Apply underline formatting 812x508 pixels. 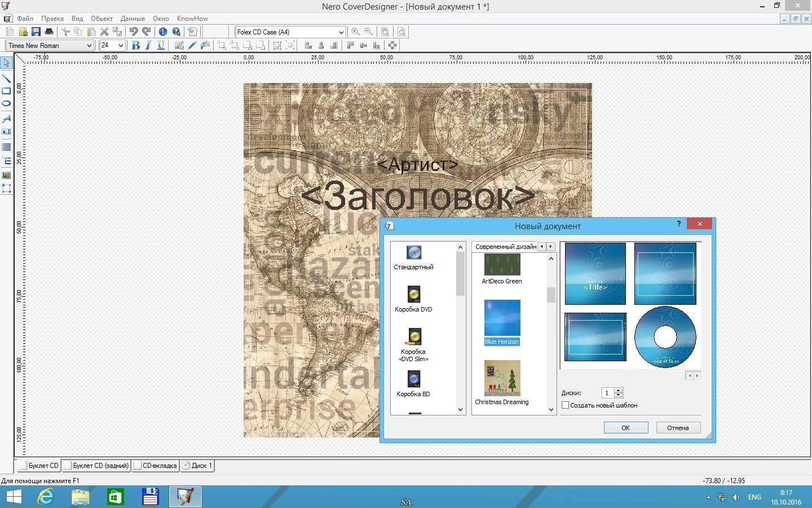click(161, 45)
